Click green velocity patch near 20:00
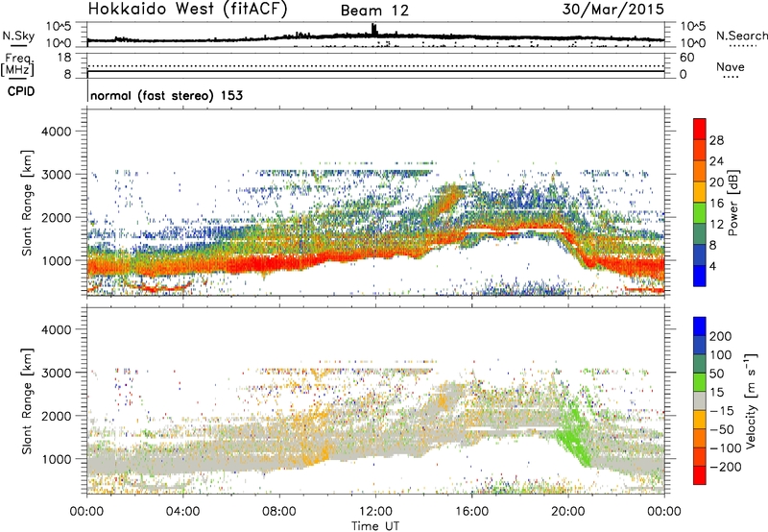 (573, 433)
